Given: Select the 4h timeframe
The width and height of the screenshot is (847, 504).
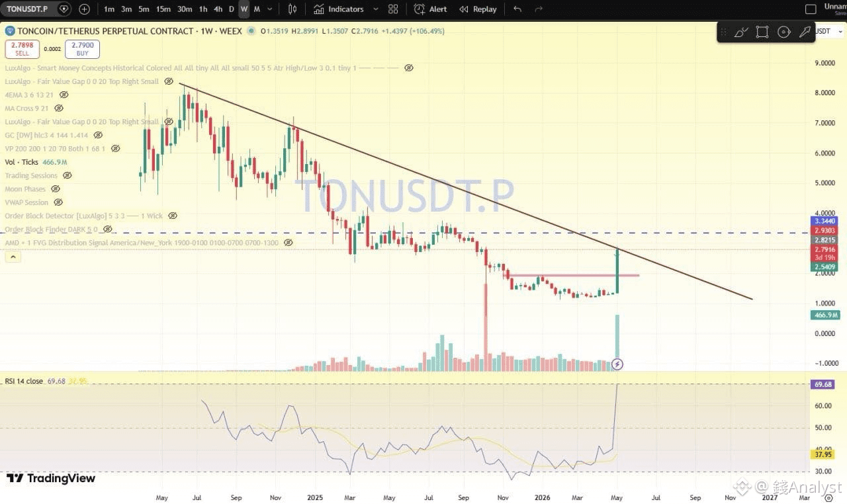Looking at the screenshot, I should point(218,9).
